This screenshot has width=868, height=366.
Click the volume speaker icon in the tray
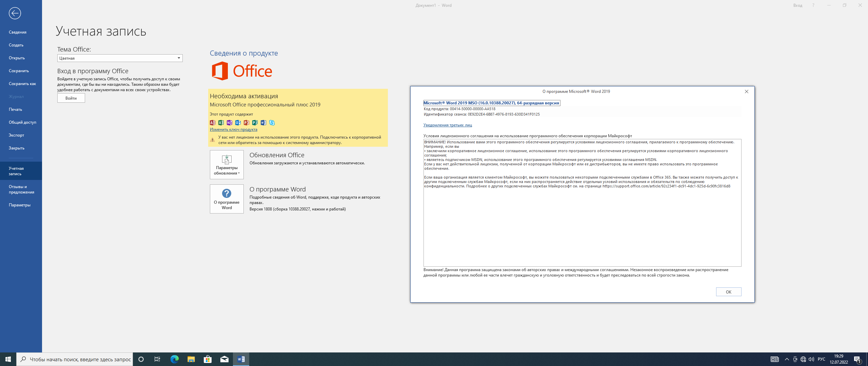811,359
